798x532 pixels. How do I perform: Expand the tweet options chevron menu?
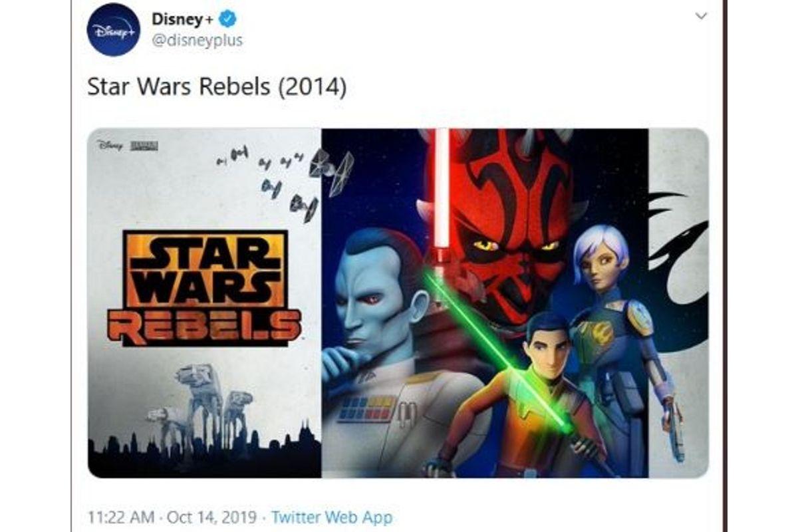click(x=701, y=16)
